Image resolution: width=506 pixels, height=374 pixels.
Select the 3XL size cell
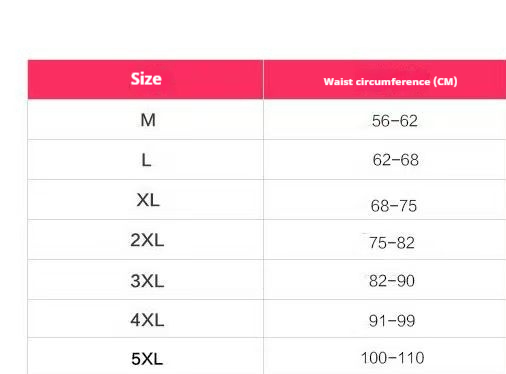coord(147,281)
